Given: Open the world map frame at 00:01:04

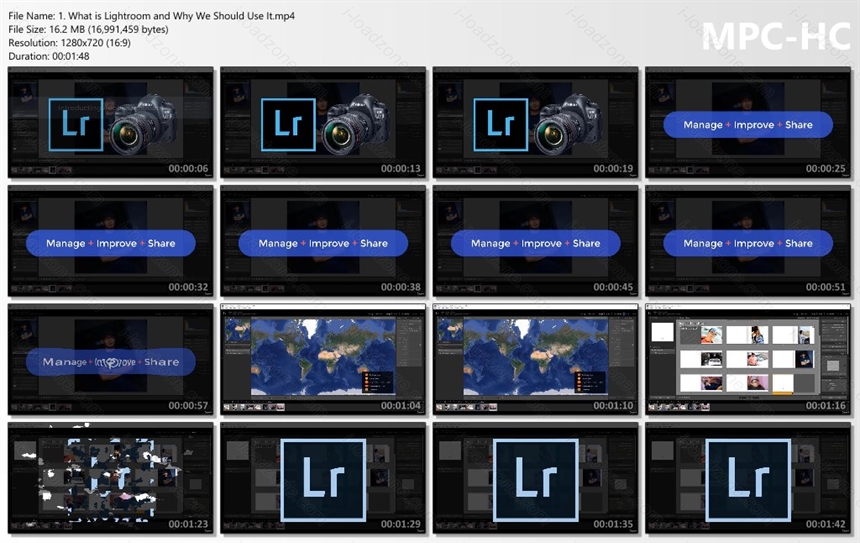Looking at the screenshot, I should pyautogui.click(x=323, y=360).
